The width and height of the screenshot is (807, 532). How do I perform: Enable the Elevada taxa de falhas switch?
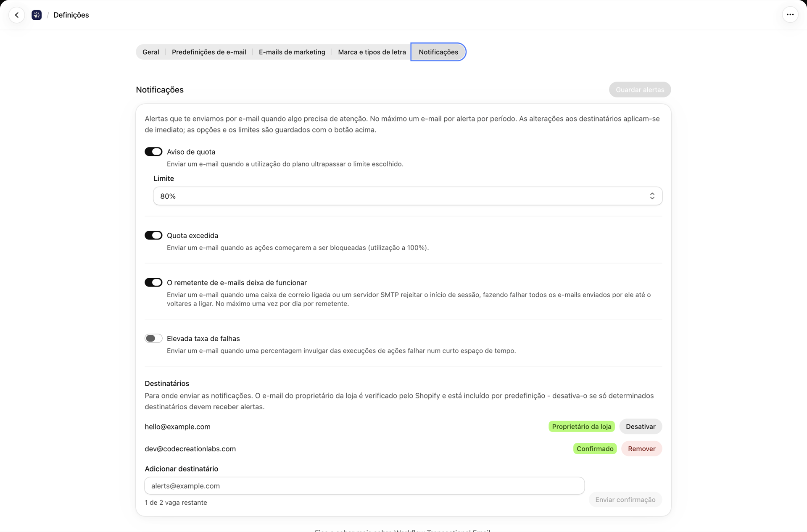153,338
